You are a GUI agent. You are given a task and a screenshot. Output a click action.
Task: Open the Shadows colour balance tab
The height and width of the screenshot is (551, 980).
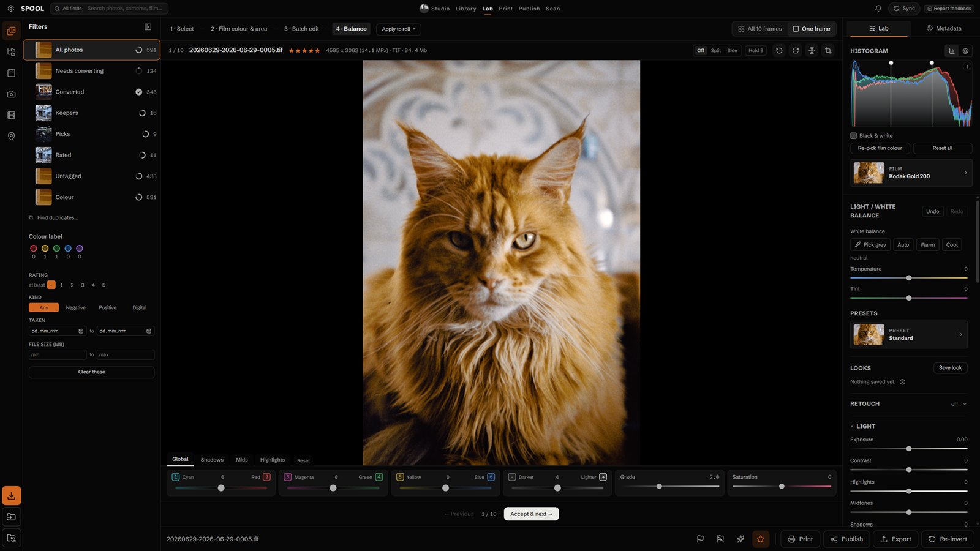click(212, 460)
